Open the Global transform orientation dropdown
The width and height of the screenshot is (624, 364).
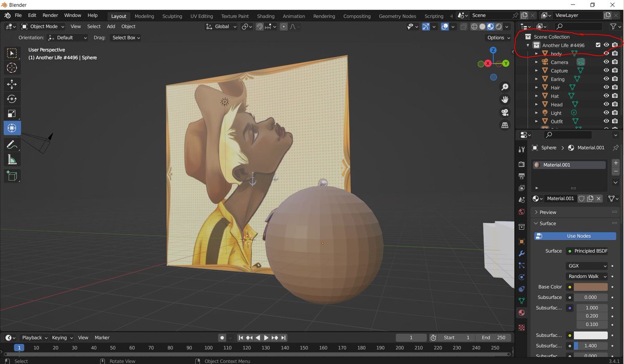222,27
